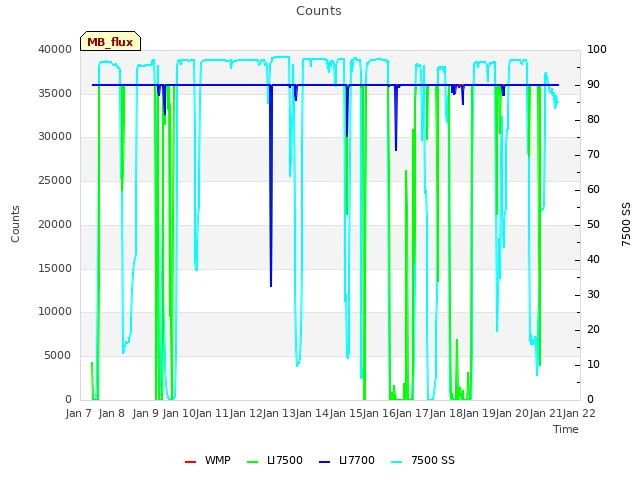Image resolution: width=640 pixels, height=480 pixels.
Task: Click the Time x-axis label
Action: click(x=566, y=429)
